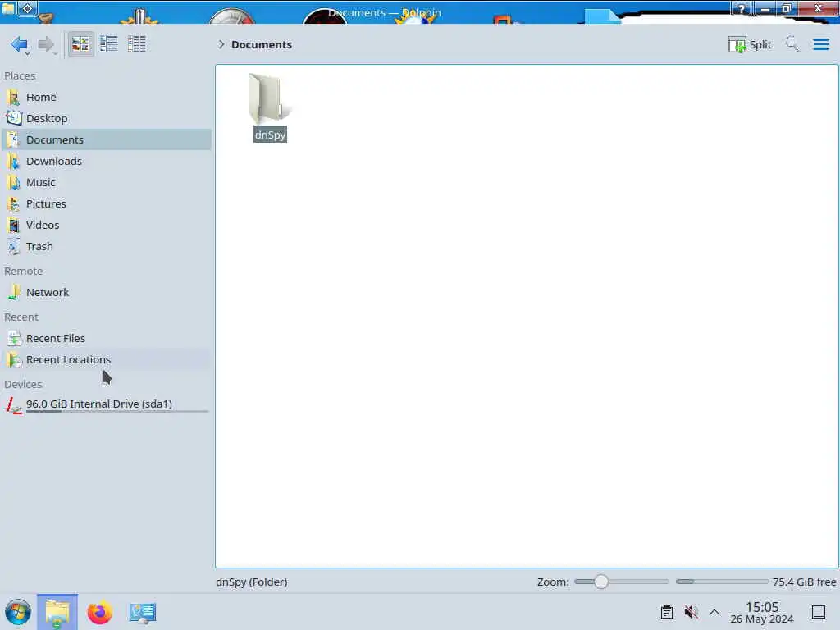840x630 pixels.
Task: Open Desktop in Places panel
Action: point(107,118)
